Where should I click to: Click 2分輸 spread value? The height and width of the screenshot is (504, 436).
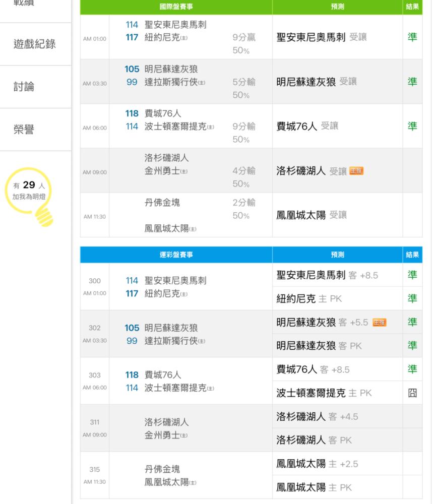click(244, 203)
